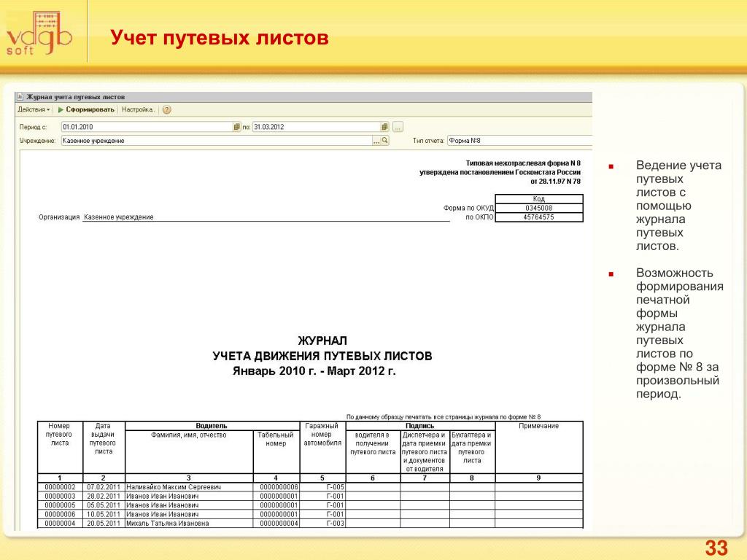747x560 pixels.
Task: Open Настройка settings
Action: click(x=138, y=109)
